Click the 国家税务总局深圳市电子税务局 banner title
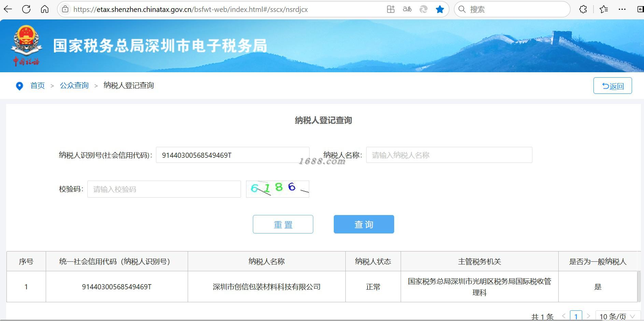The width and height of the screenshot is (644, 321). click(x=160, y=46)
